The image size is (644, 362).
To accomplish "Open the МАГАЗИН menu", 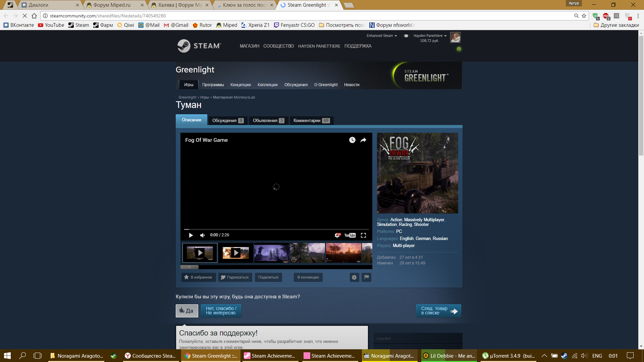I will (250, 46).
